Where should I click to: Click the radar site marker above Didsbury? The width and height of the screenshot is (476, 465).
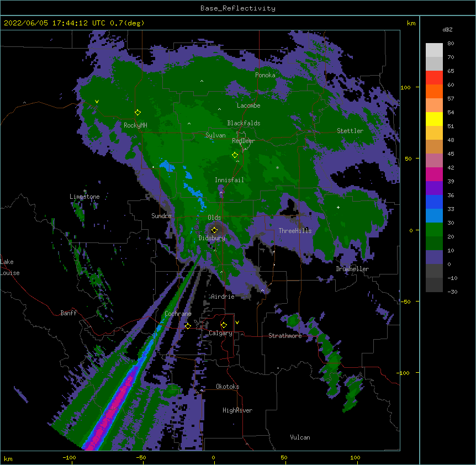coord(214,230)
